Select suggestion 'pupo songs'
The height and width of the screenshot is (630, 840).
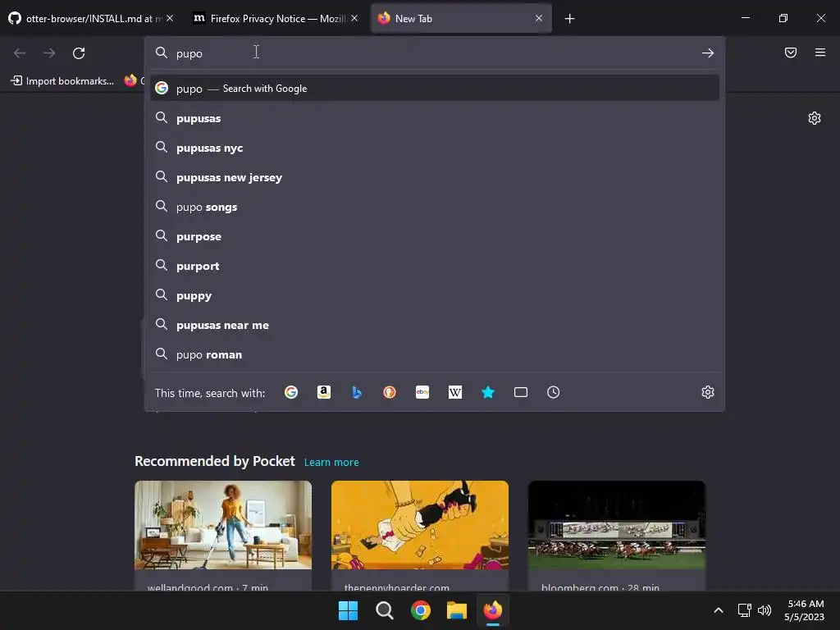435,207
